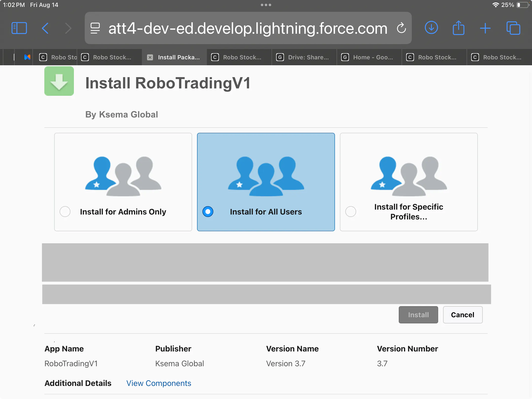Click the Cancel button

463,315
